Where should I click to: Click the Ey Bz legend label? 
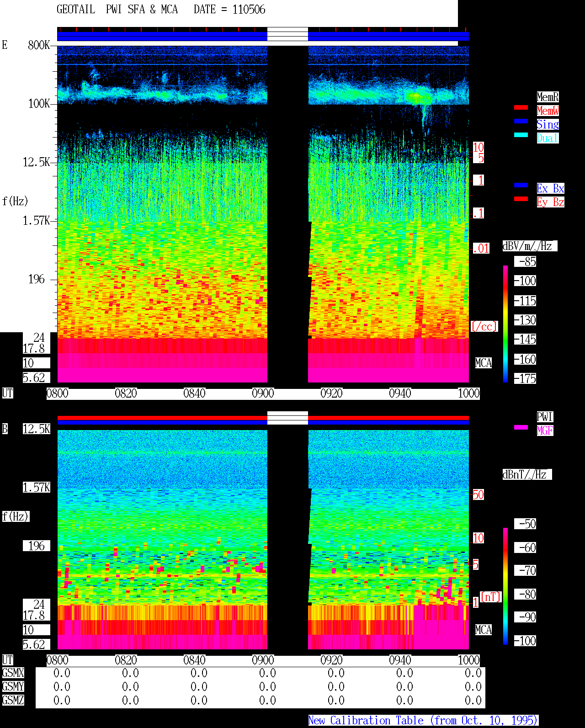click(550, 202)
